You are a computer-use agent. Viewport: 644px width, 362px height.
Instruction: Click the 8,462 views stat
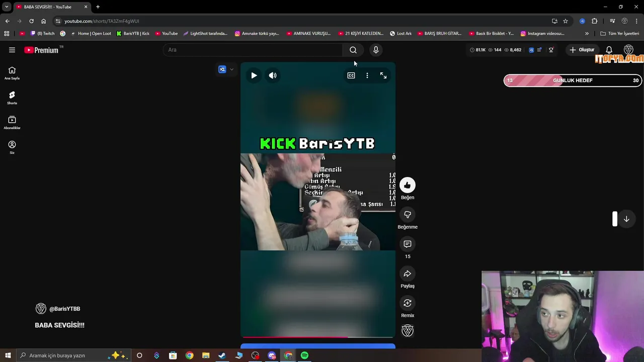(x=513, y=50)
